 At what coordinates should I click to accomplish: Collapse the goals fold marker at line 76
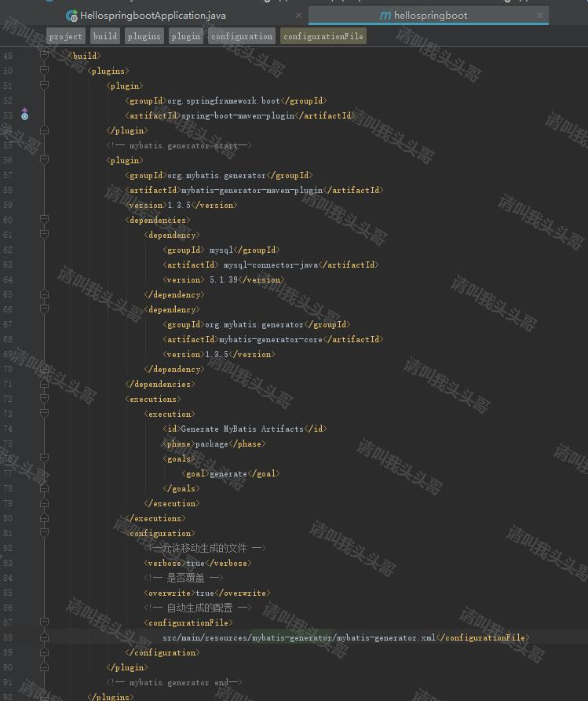coord(44,458)
